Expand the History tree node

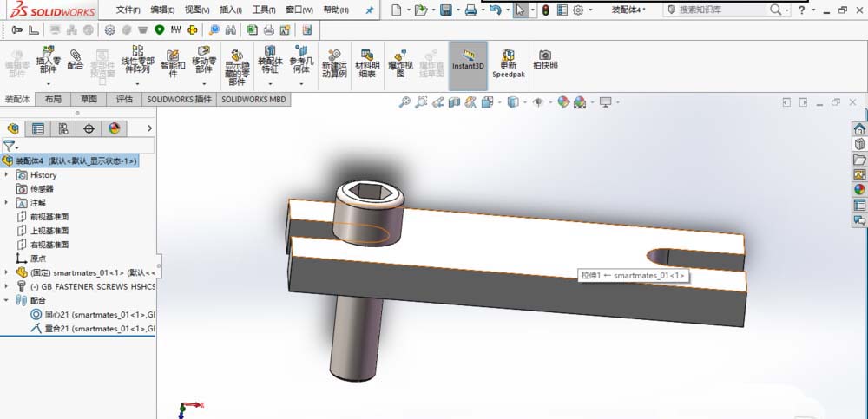click(6, 175)
